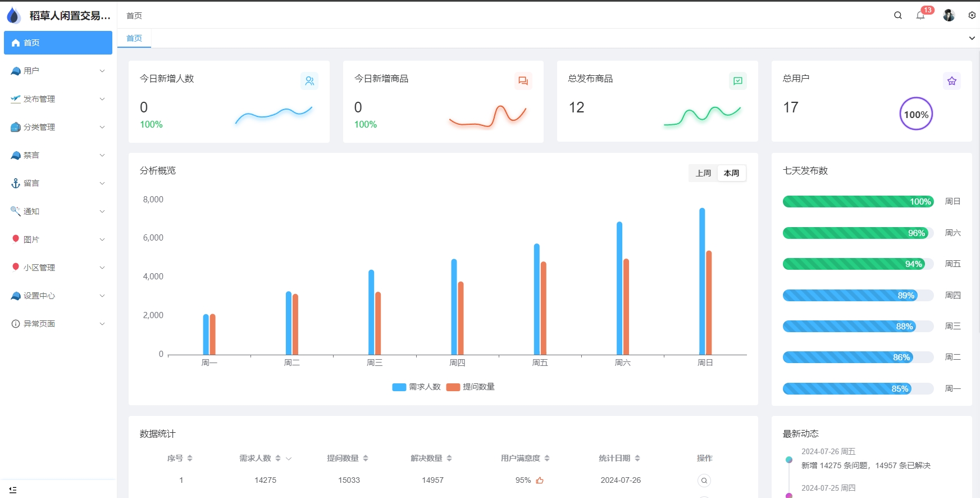The height and width of the screenshot is (498, 980).
Task: Open the settings gear icon
Action: click(972, 15)
